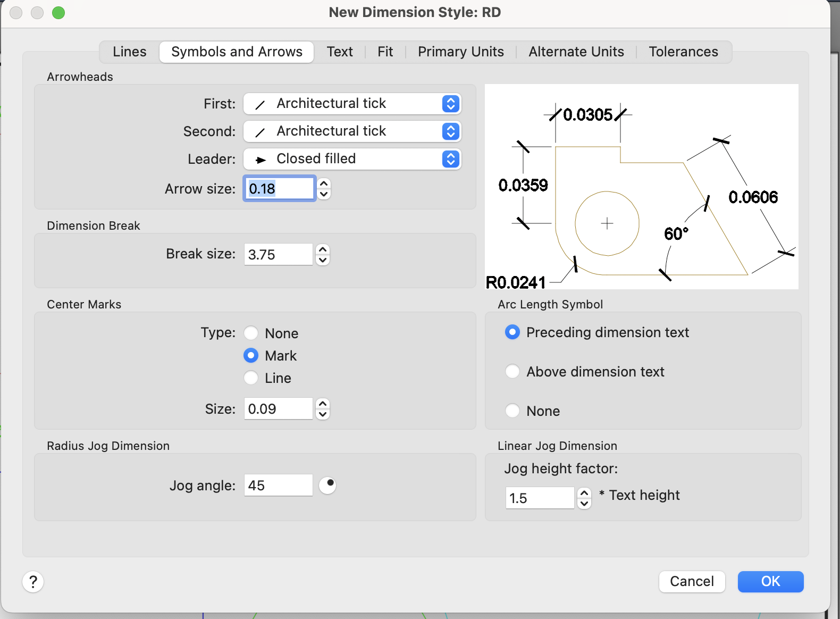
Task: Click the help question mark button
Action: (x=33, y=581)
